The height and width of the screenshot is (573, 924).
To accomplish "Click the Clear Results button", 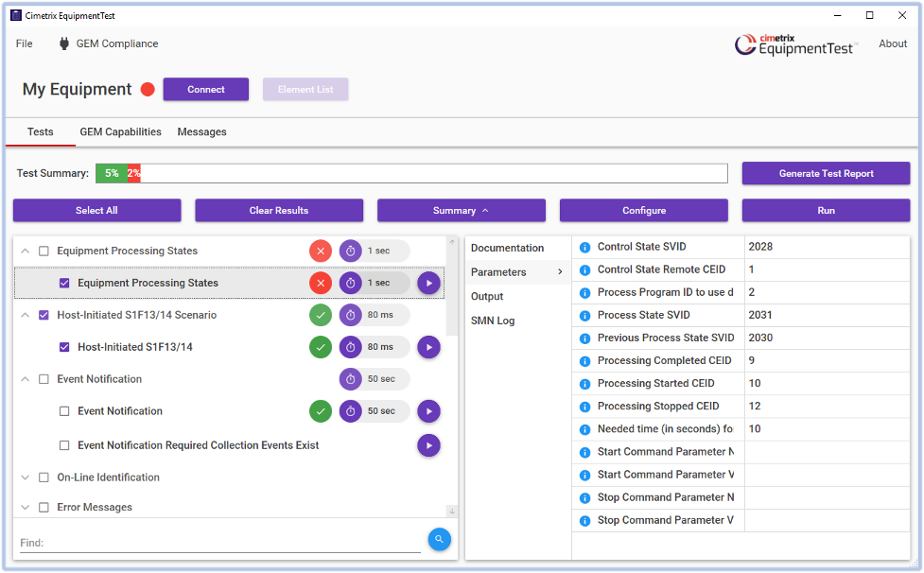I will (x=279, y=211).
